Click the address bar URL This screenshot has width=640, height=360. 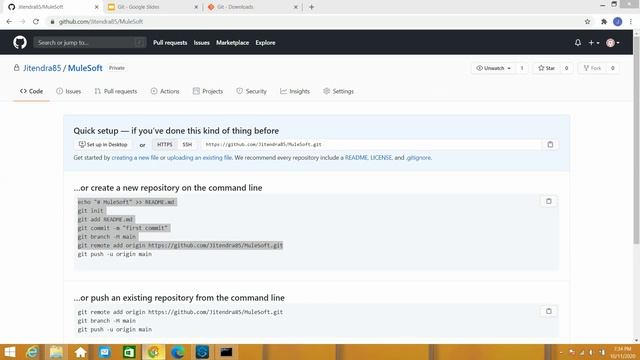pos(100,21)
